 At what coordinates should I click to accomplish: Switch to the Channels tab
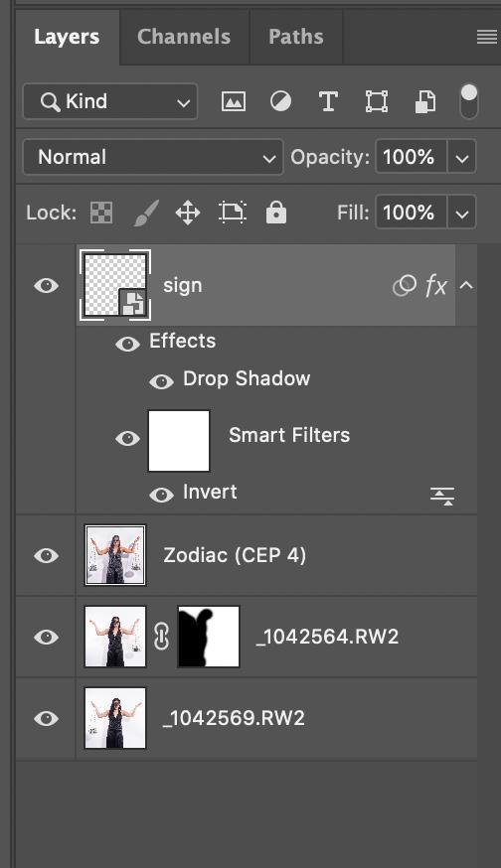pos(184,37)
